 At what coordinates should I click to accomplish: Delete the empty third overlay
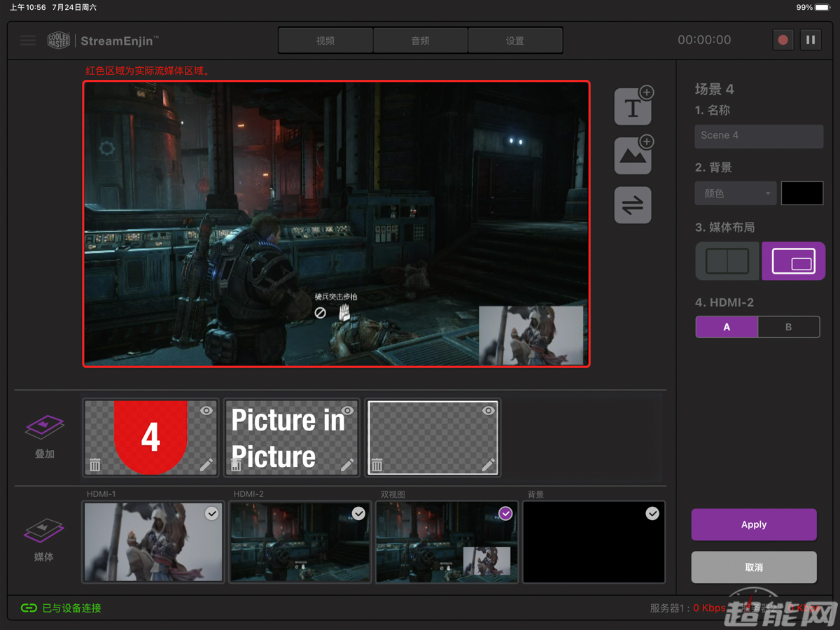click(x=377, y=465)
